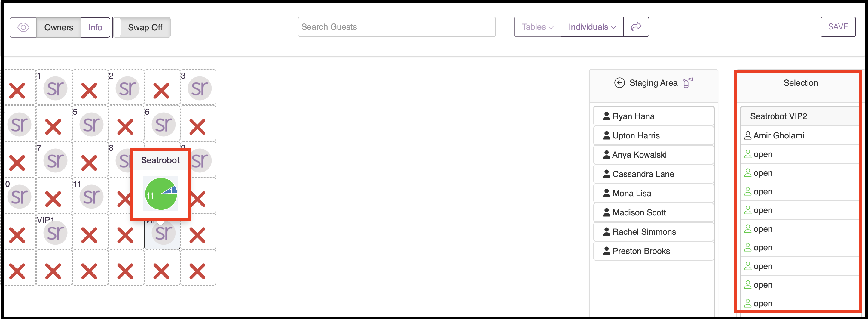Click table 7 sr icon
Viewport: 868px width, 319px height.
pyautogui.click(x=55, y=160)
